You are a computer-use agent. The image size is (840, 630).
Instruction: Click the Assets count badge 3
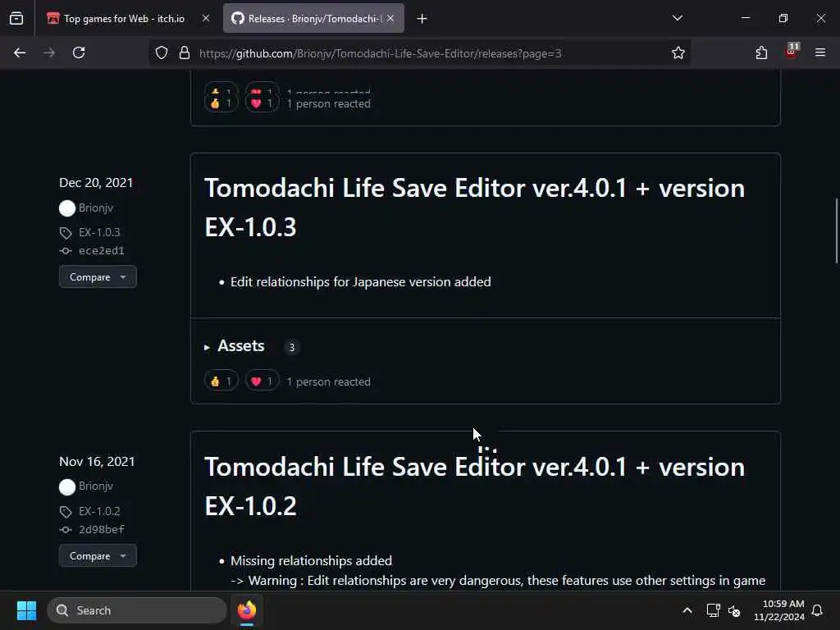click(x=292, y=347)
